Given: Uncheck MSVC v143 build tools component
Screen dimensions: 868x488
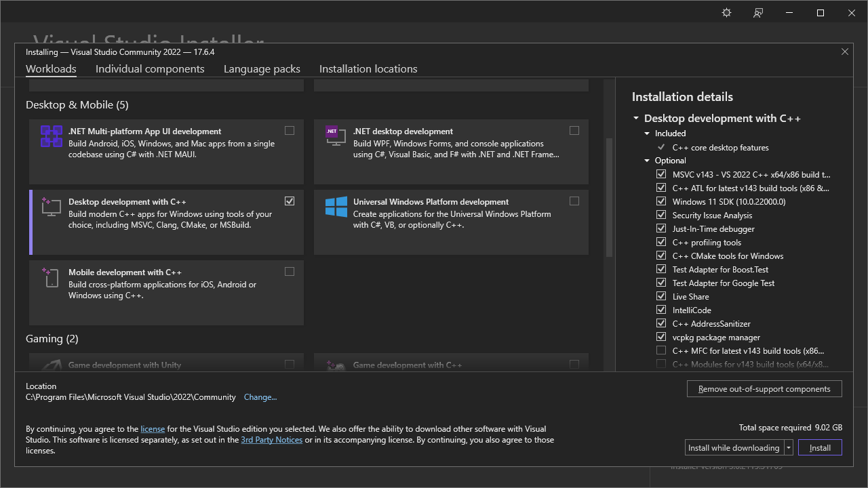Looking at the screenshot, I should [x=661, y=174].
